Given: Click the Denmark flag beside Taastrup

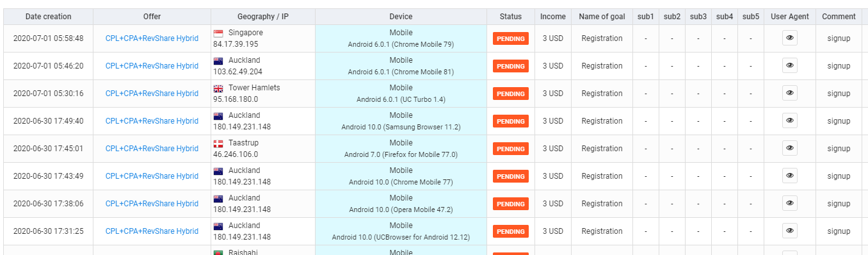Looking at the screenshot, I should [x=218, y=144].
